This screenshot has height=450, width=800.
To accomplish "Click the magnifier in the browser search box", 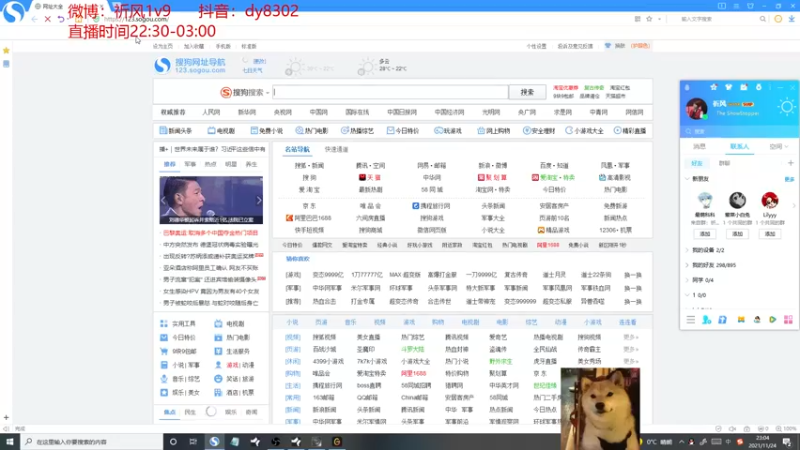I will click(763, 19).
